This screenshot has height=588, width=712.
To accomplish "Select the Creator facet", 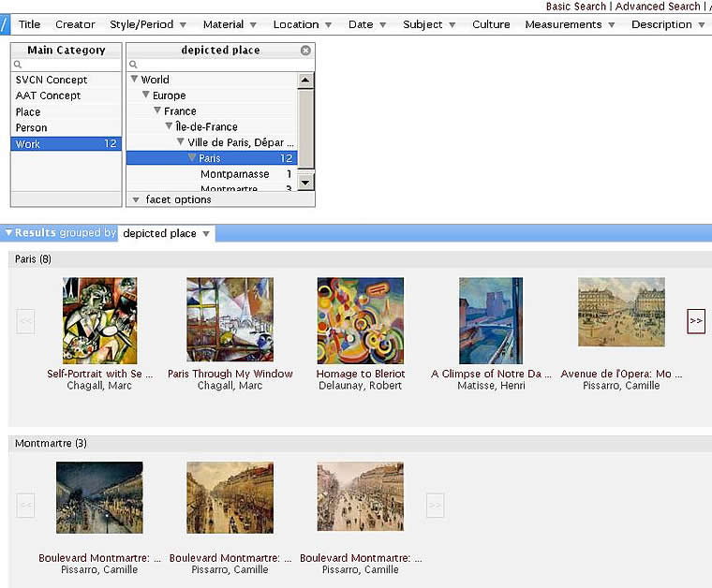I will pyautogui.click(x=75, y=24).
